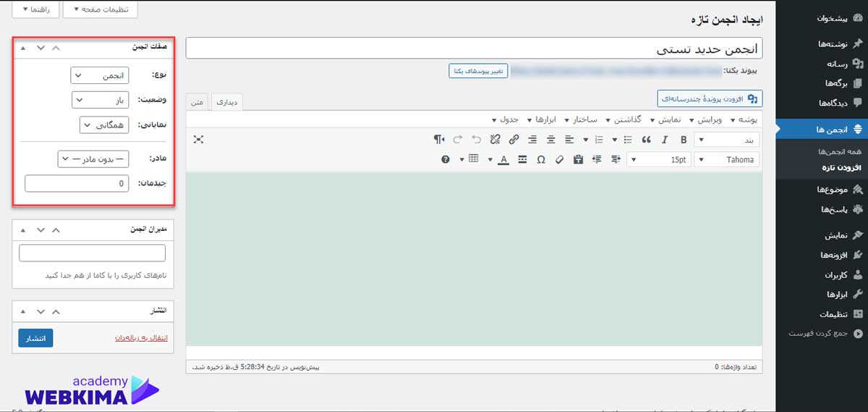Open the وضعیت status dropdown
Screen dimensions: 868x412
point(101,100)
